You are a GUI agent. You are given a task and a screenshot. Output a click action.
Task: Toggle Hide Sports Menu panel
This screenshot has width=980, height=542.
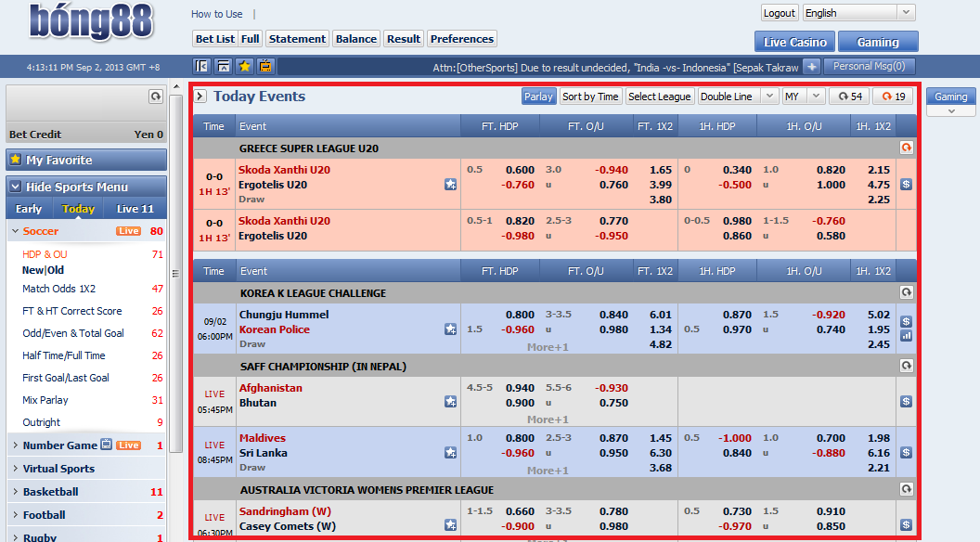(x=86, y=187)
